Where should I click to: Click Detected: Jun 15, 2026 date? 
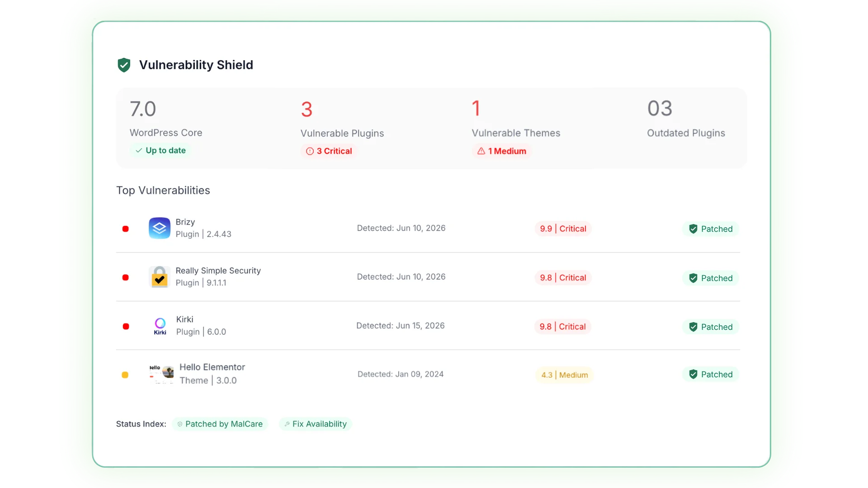pyautogui.click(x=401, y=326)
